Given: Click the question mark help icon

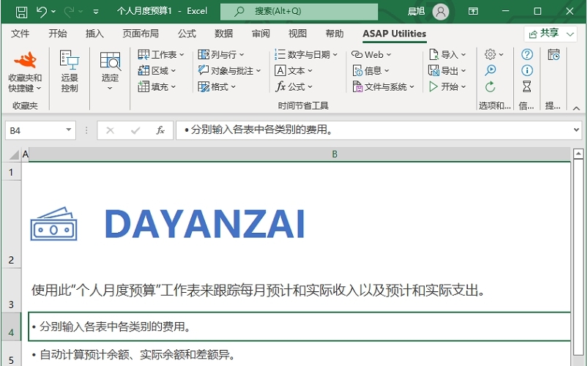Looking at the screenshot, I should (527, 54).
